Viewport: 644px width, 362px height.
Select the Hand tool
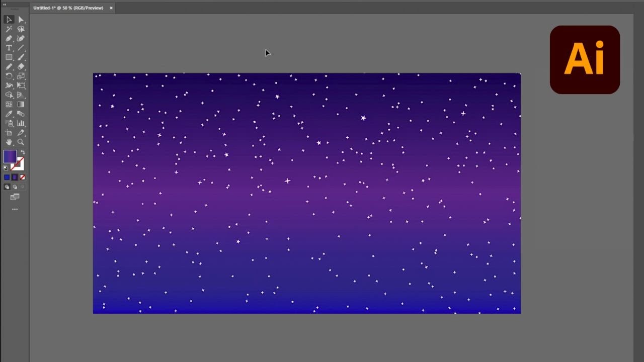pos(9,142)
